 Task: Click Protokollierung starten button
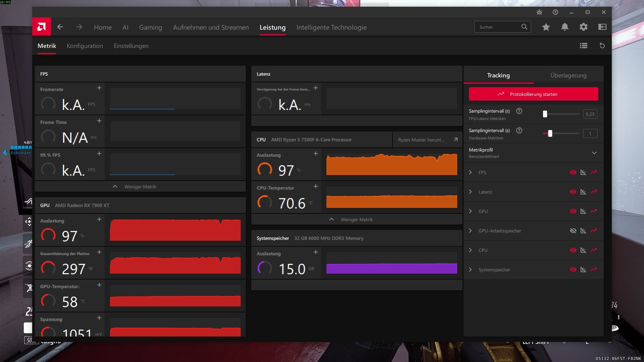[x=533, y=94]
